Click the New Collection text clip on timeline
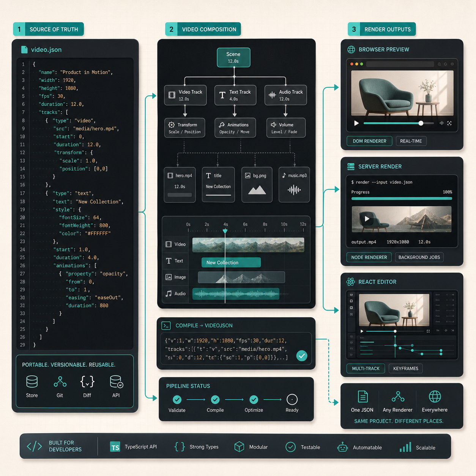Image resolution: width=476 pixels, height=476 pixels. (x=231, y=262)
